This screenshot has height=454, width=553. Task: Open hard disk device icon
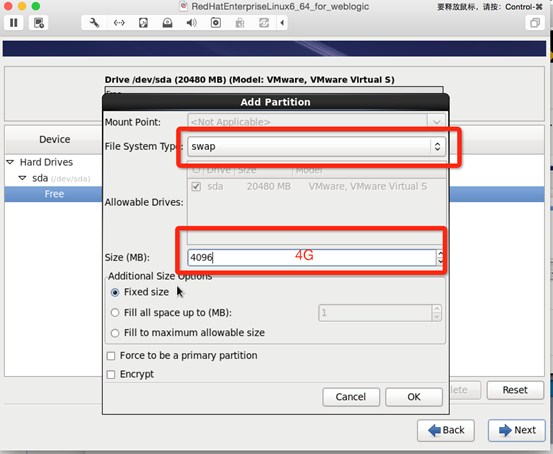143,23
